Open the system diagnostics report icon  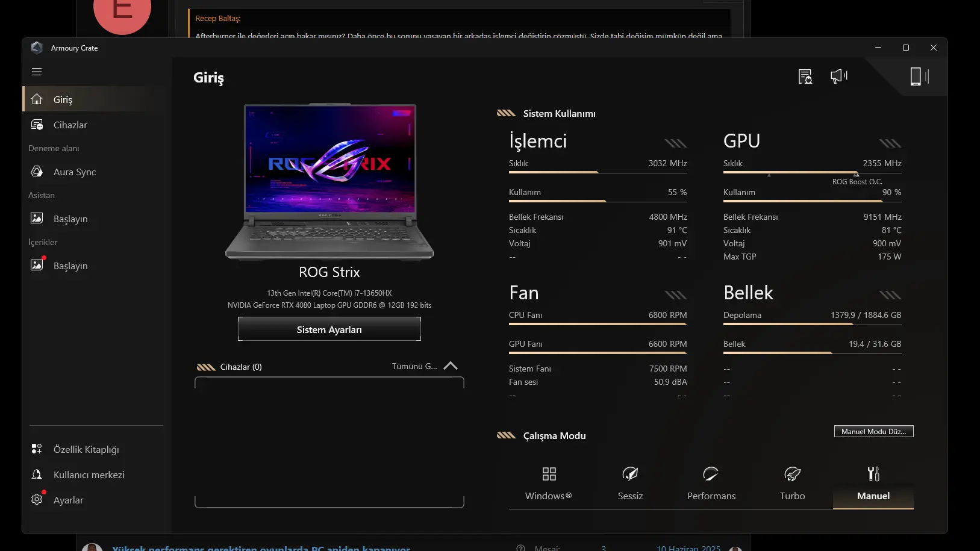[805, 76]
